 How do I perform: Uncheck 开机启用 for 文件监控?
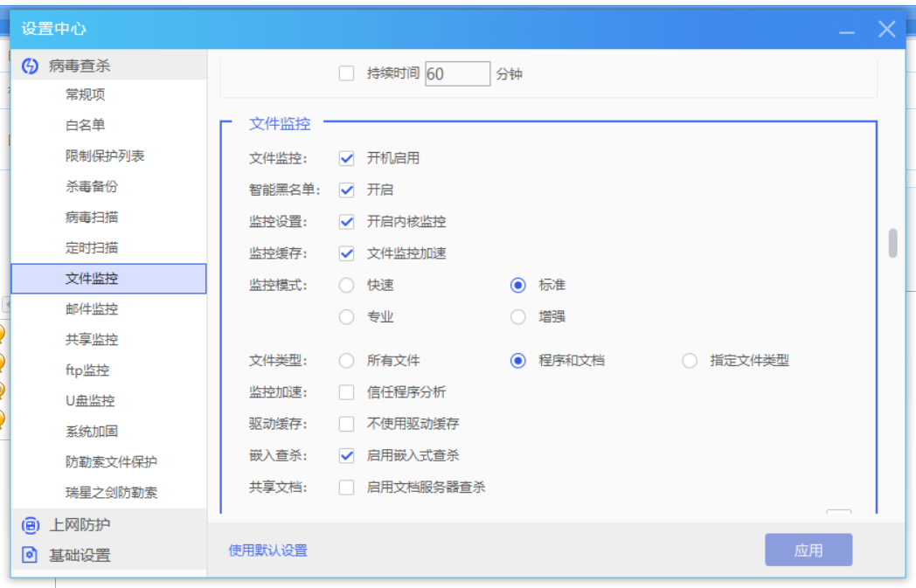pyautogui.click(x=346, y=158)
